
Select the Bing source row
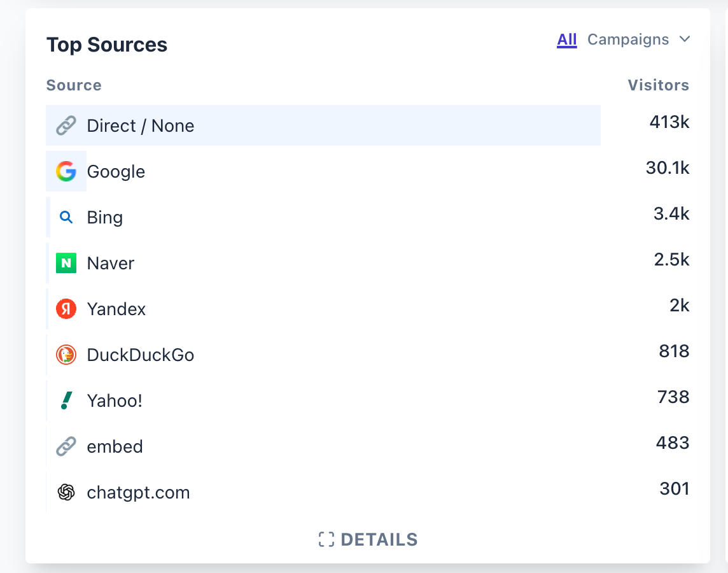point(105,217)
